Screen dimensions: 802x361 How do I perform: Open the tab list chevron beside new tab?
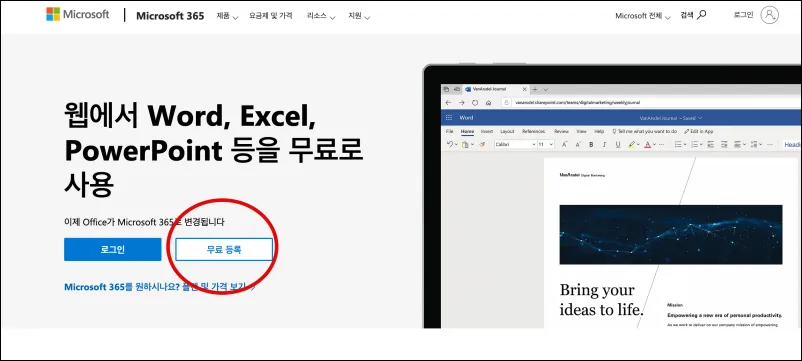546,90
